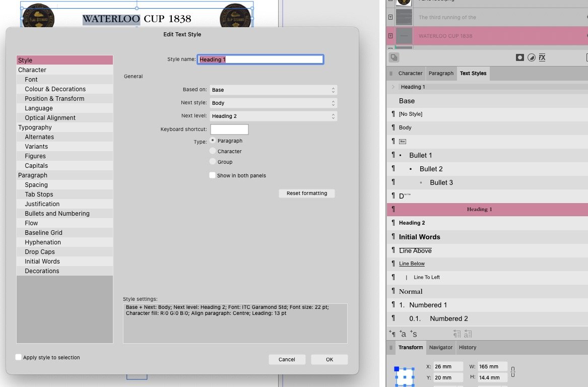This screenshot has width=588, height=387.
Task: Switch to the Navigator tab
Action: pyautogui.click(x=441, y=347)
